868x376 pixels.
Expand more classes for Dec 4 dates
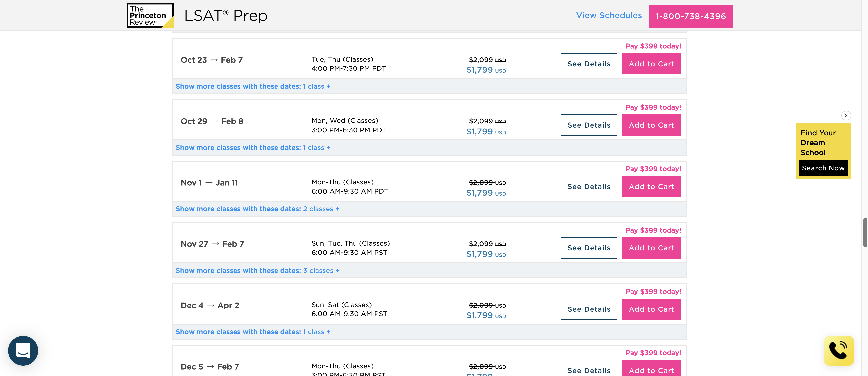(x=253, y=332)
